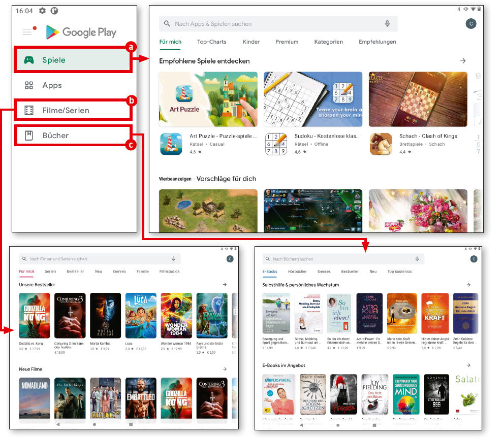
Task: Tap the Sudoku app icon
Action: (276, 144)
